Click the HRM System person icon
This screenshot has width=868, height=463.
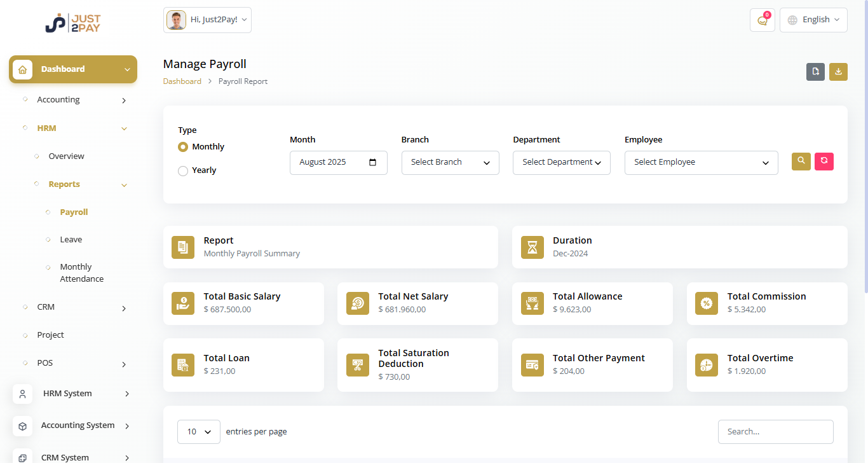(x=23, y=394)
